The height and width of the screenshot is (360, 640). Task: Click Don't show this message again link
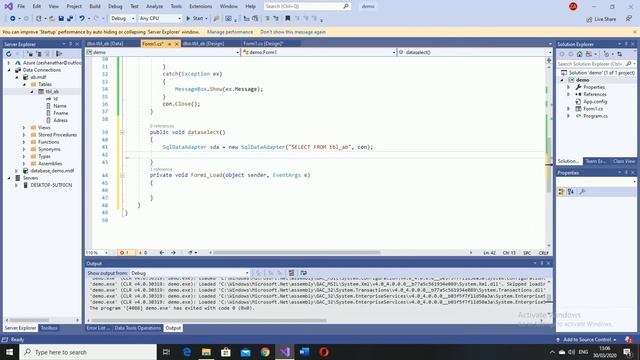[293, 32]
